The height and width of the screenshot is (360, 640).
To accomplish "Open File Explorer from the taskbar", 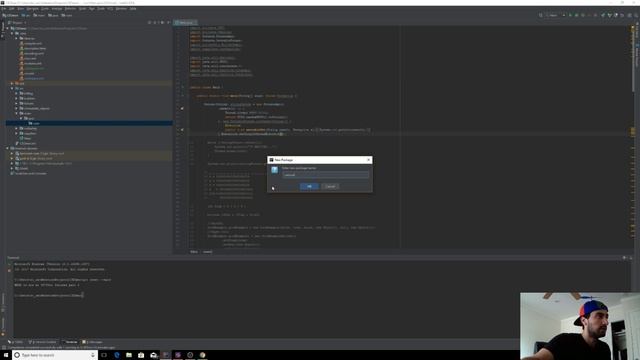I will tap(129, 355).
